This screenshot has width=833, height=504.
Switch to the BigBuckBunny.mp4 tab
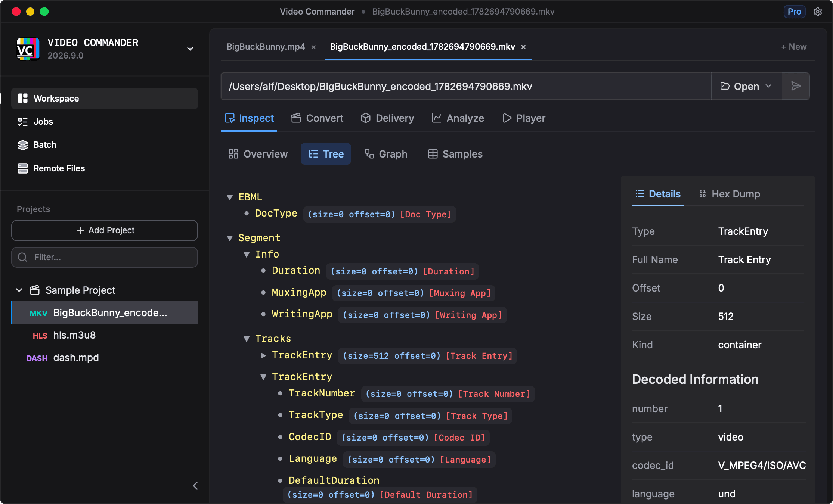[x=266, y=47]
